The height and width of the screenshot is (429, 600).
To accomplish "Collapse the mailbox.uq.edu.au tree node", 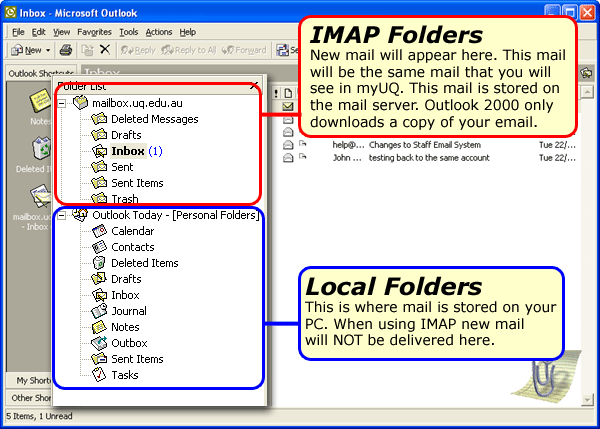I will pyautogui.click(x=62, y=103).
